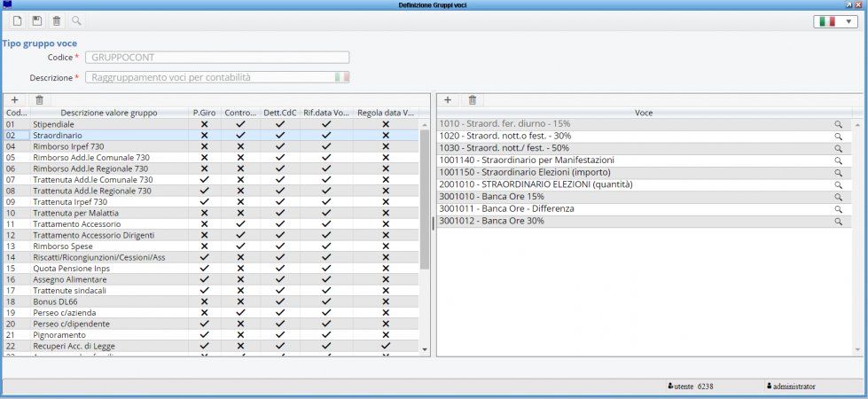Toggle Dett.CdC checkmark for Bonus DL66 row

coord(280,301)
